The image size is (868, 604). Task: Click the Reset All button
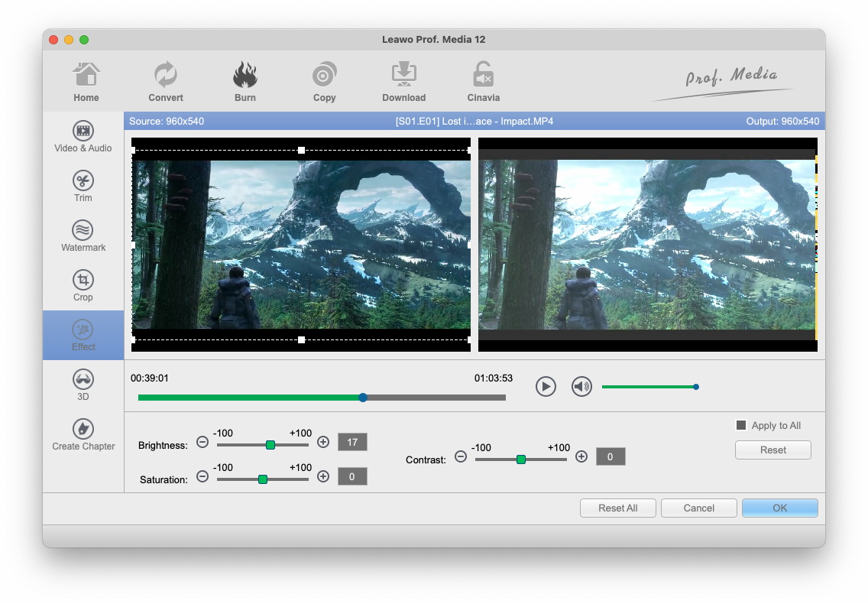point(618,508)
